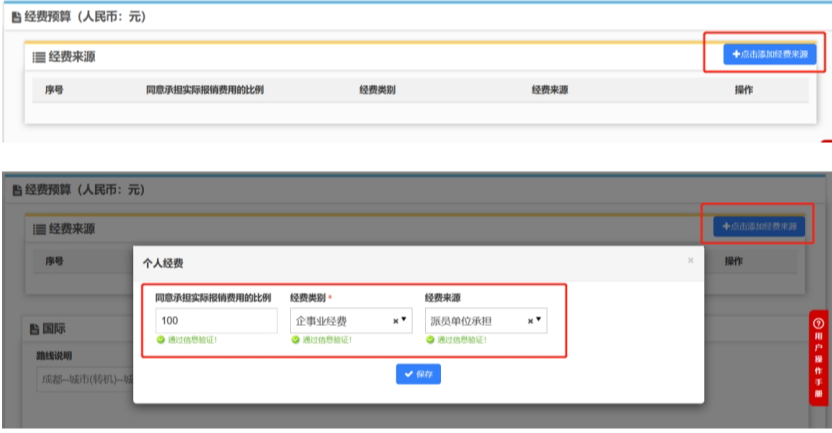This screenshot has height=433, width=832.
Task: Click the green check under 经费来源 dropdown
Action: point(430,340)
